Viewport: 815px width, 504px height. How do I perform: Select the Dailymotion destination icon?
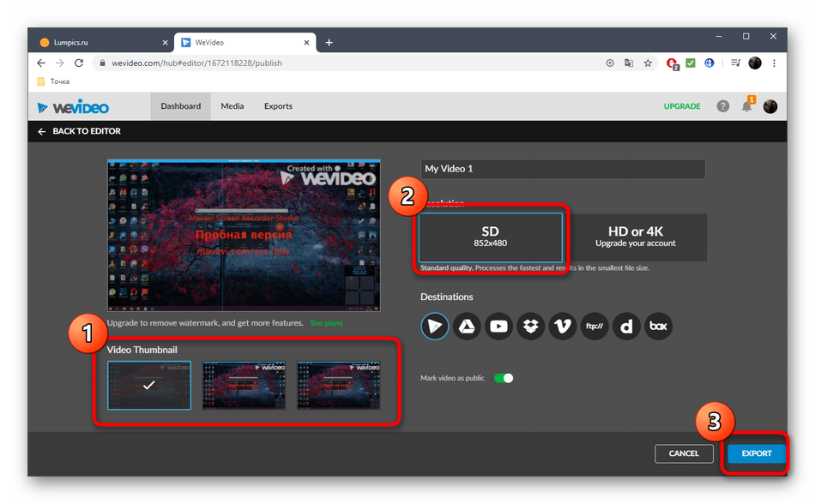pos(626,326)
